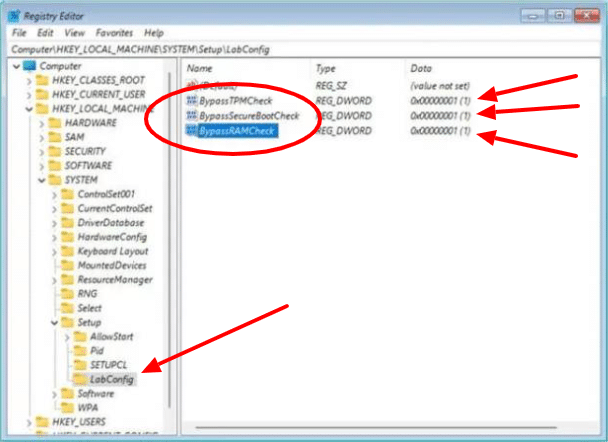
Task: Select the ControlSet001 folder icon
Action: (x=67, y=194)
